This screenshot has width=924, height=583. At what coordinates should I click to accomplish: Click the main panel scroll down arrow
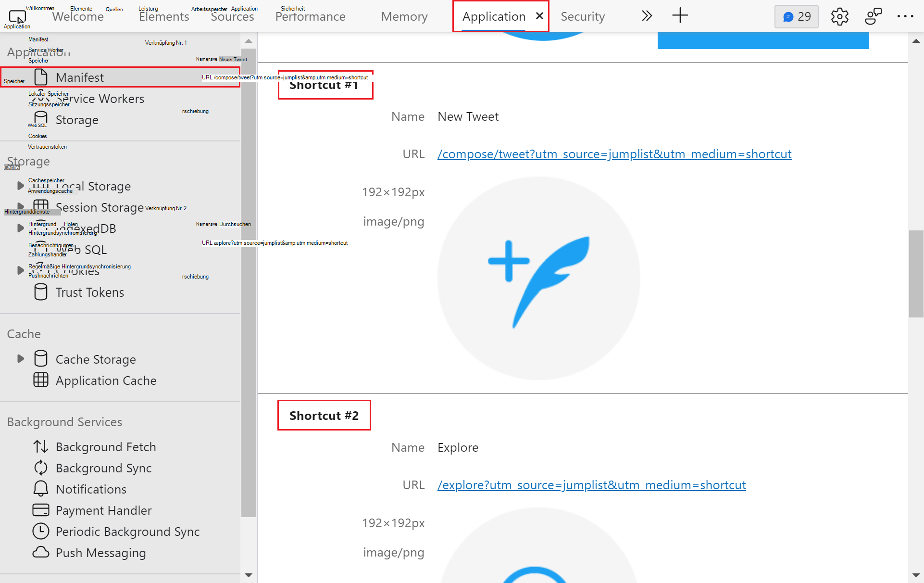pos(916,575)
